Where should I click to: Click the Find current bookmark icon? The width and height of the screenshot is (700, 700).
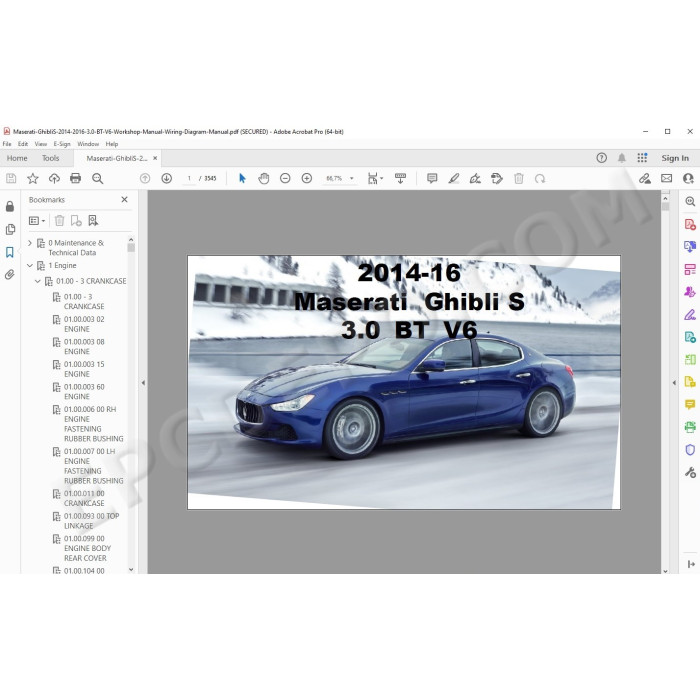point(93,221)
